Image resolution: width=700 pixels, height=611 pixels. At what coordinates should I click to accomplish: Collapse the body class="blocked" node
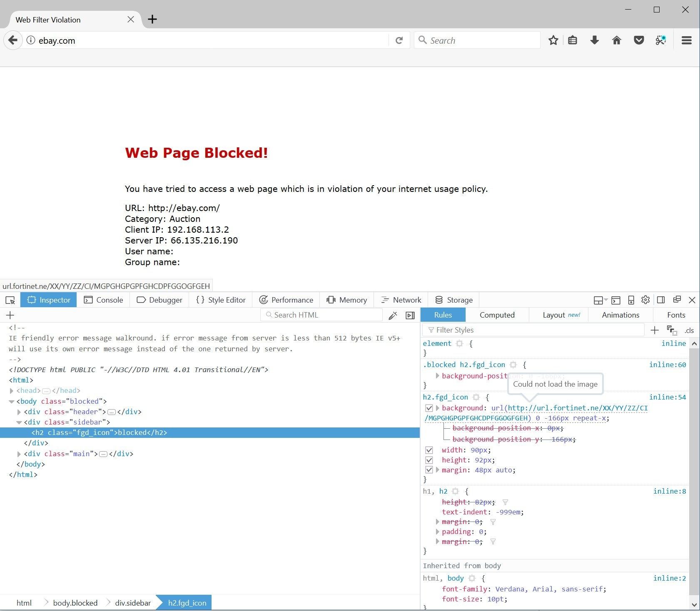coord(12,402)
